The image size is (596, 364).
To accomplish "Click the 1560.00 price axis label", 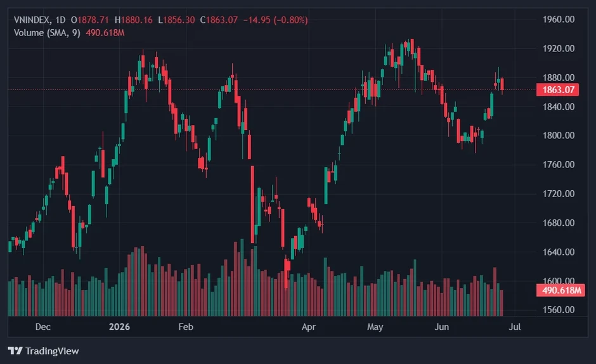I will tap(559, 310).
